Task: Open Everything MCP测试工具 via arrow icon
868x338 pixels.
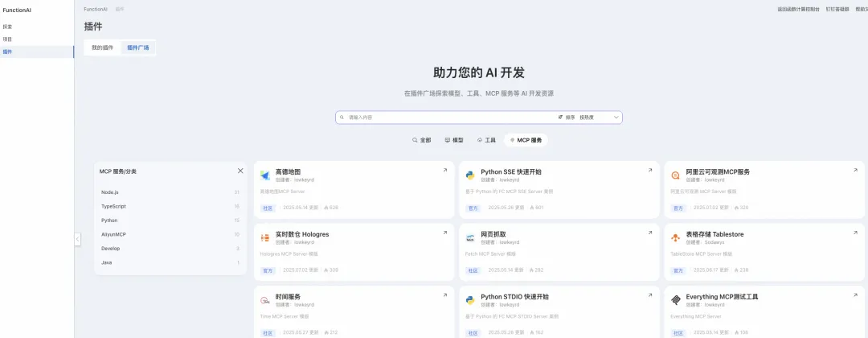Action: click(x=855, y=295)
